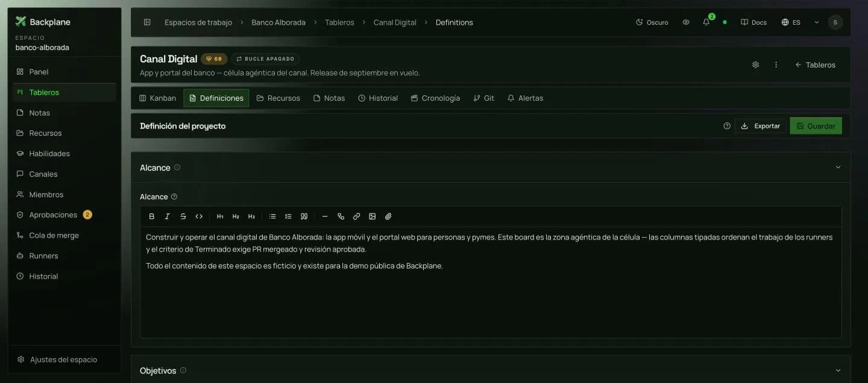Select Tableros in the sidebar
The image size is (868, 383).
(x=64, y=92)
